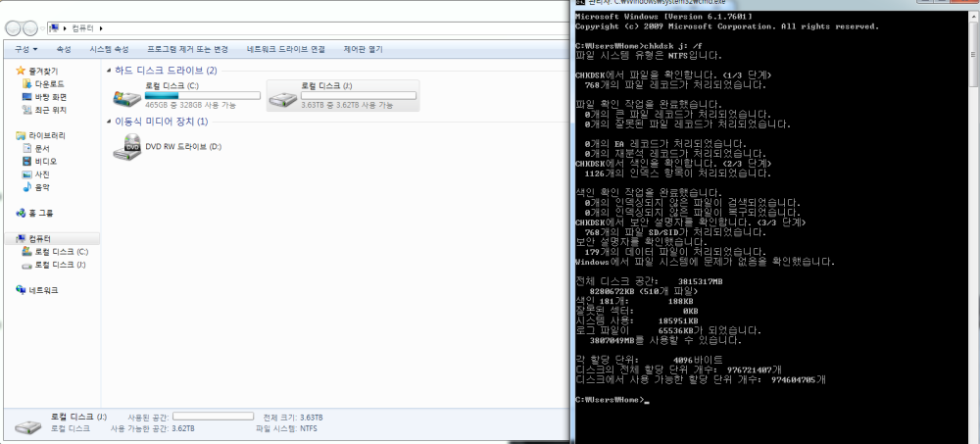Click the C: drive usage bar

tap(202, 95)
